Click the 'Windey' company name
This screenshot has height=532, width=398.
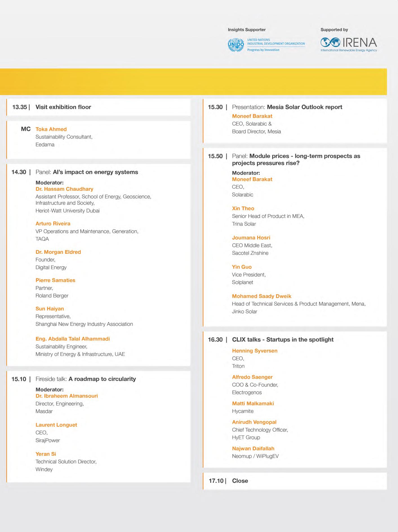coord(44,469)
